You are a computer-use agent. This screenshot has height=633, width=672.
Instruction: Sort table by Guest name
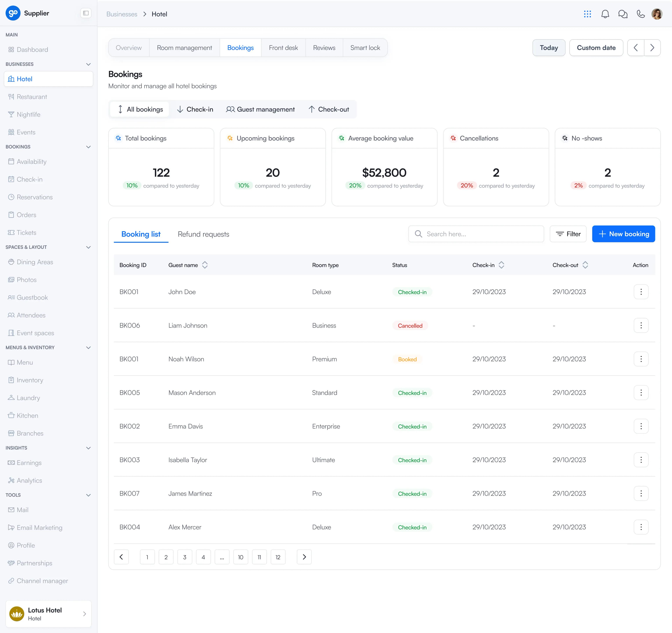[205, 265]
